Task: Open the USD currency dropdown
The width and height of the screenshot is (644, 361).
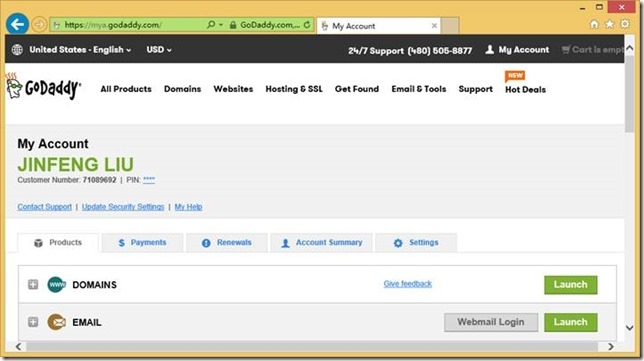Action: (159, 50)
